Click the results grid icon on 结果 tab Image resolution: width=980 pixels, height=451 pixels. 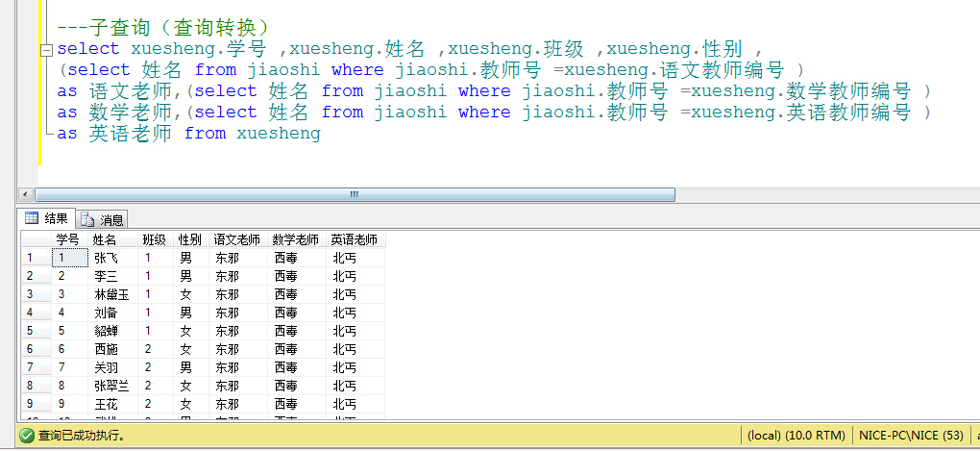(32, 217)
